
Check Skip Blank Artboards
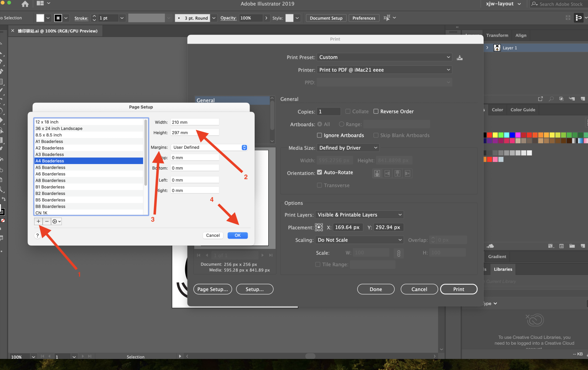tap(376, 135)
